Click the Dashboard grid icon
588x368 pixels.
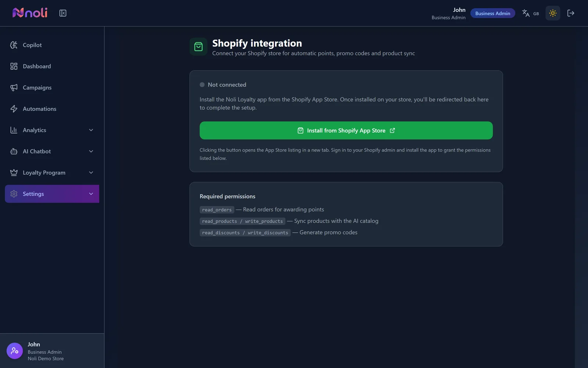[x=14, y=66]
